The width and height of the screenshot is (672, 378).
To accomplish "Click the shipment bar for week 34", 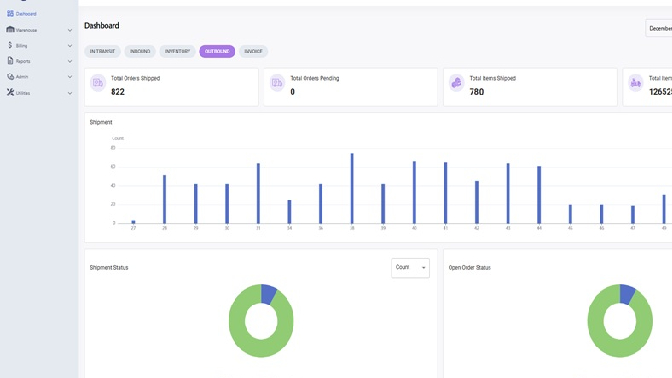I will (x=289, y=212).
